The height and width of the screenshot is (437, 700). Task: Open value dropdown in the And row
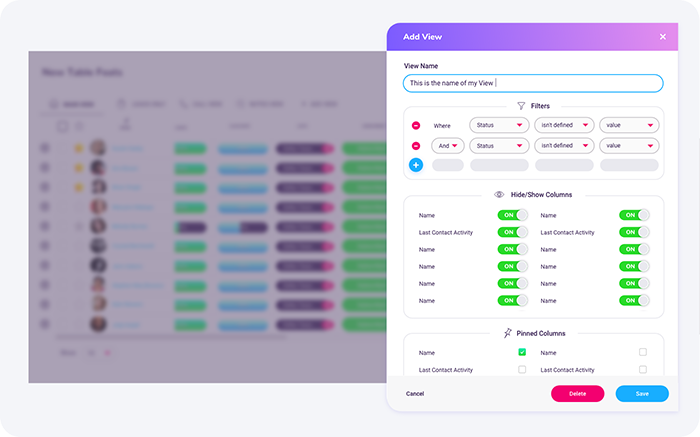pos(629,146)
